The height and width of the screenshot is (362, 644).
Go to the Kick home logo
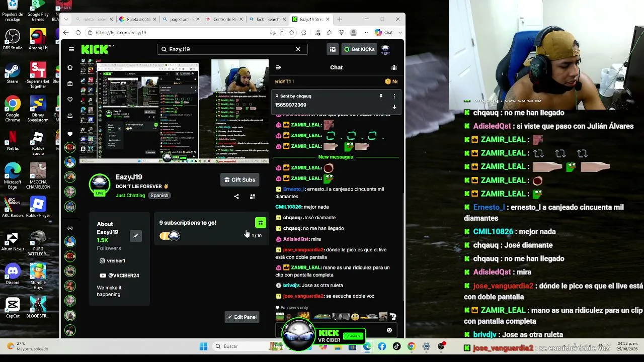pos(98,49)
